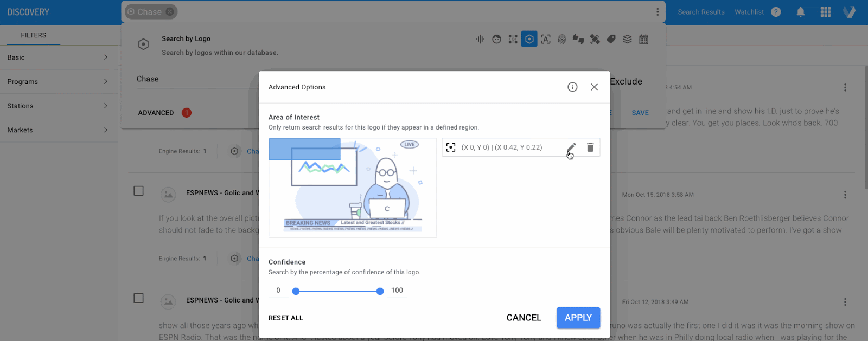
Task: Open the Advanced options link
Action: 156,113
